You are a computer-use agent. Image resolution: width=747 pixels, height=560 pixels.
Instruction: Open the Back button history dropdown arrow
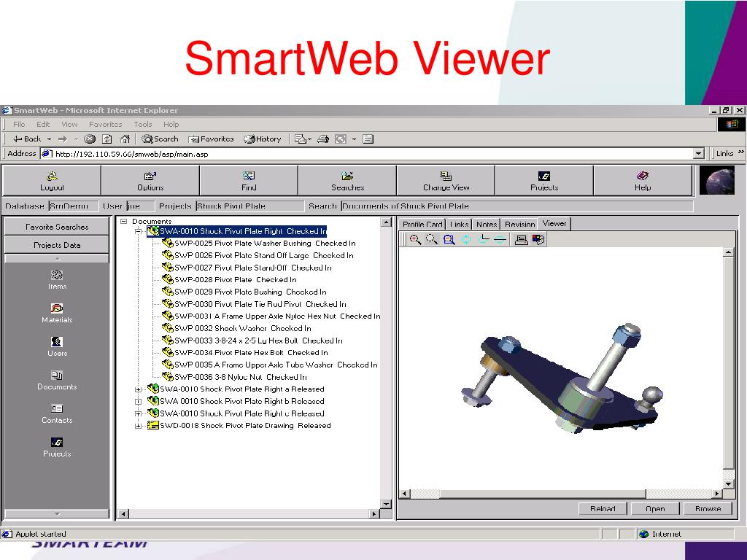(x=49, y=139)
